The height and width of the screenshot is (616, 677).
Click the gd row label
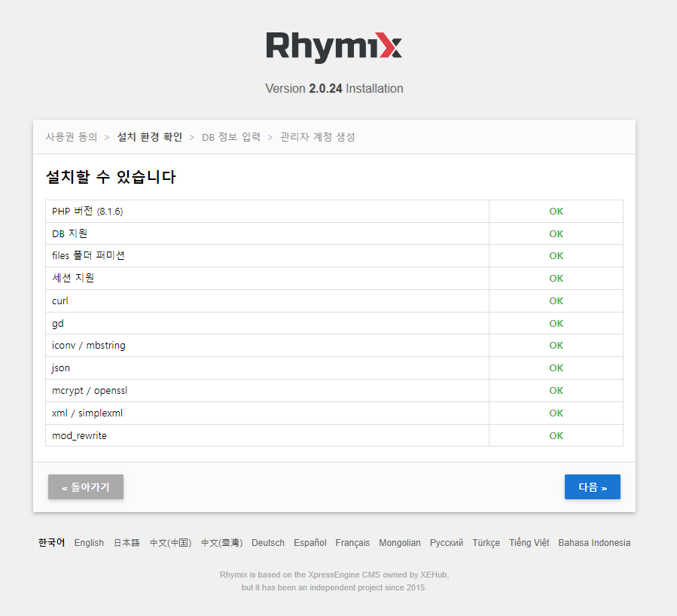(58, 324)
